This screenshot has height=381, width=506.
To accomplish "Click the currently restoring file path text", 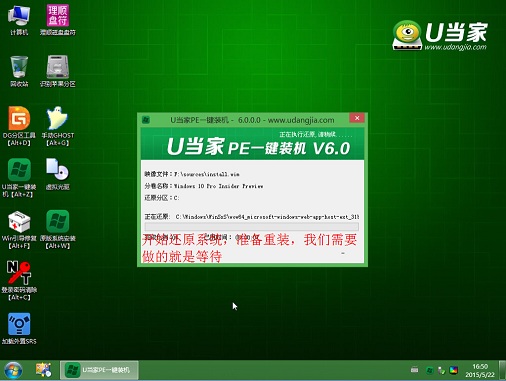I will pos(267,217).
